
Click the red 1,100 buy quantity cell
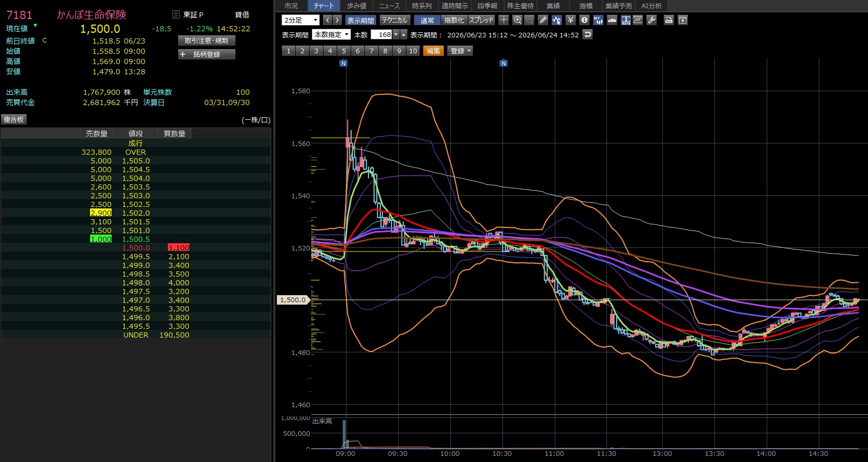click(179, 248)
